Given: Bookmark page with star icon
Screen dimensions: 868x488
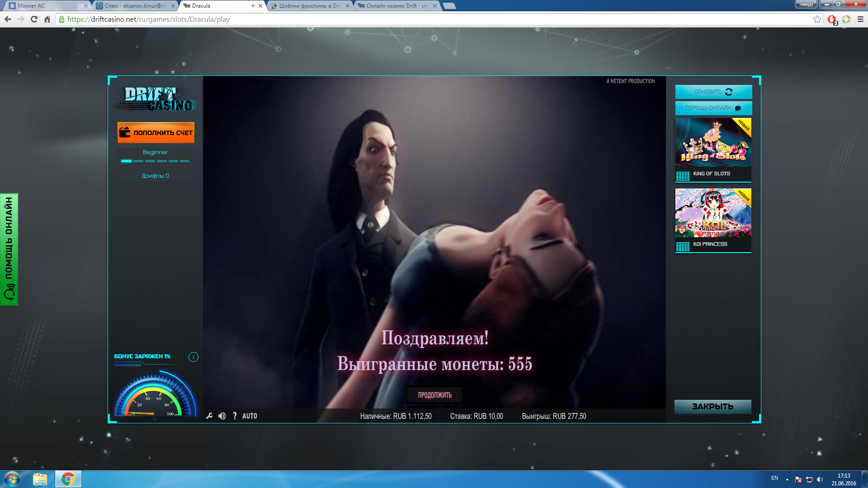Looking at the screenshot, I should click(817, 19).
